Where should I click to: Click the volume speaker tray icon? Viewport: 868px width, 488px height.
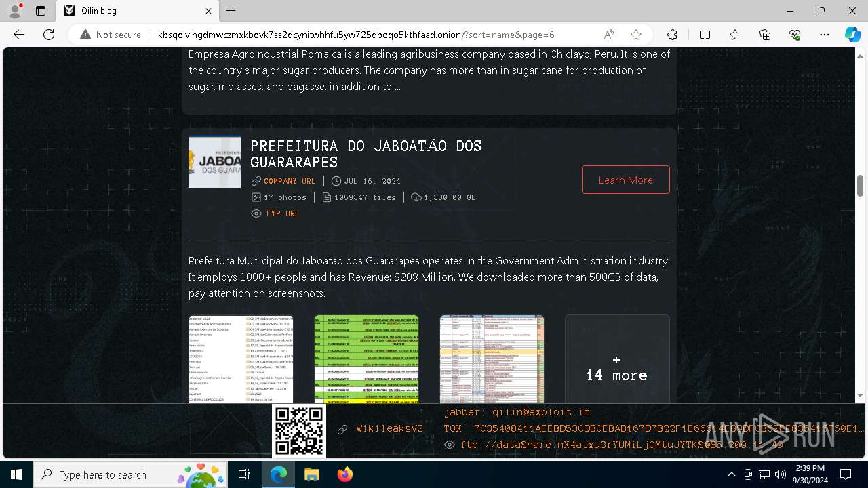click(x=781, y=474)
